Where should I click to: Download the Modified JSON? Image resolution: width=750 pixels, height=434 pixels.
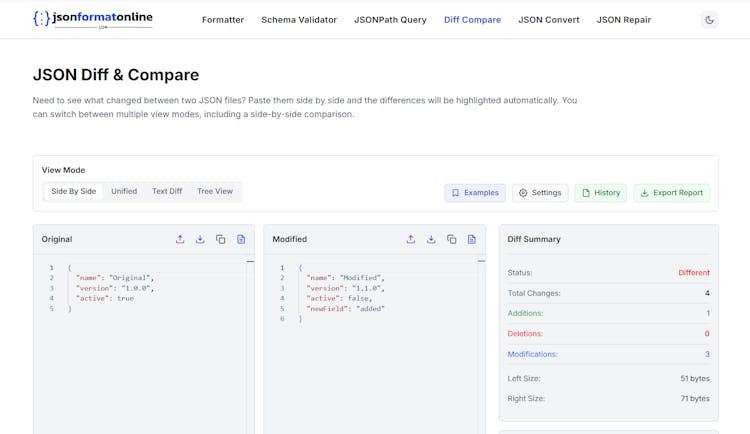click(x=431, y=240)
